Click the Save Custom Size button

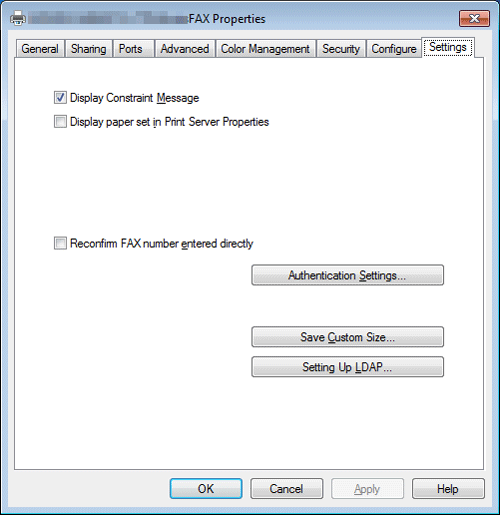pos(347,337)
